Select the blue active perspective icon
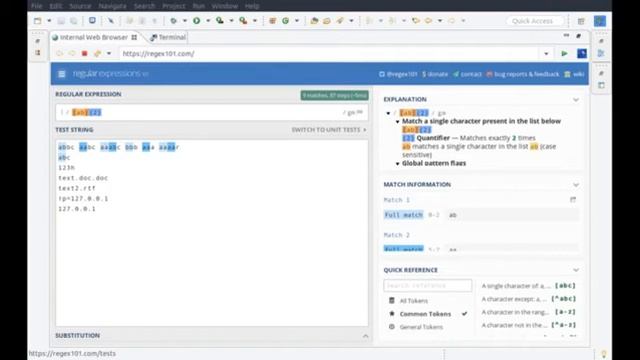640x360 pixels. [600, 21]
